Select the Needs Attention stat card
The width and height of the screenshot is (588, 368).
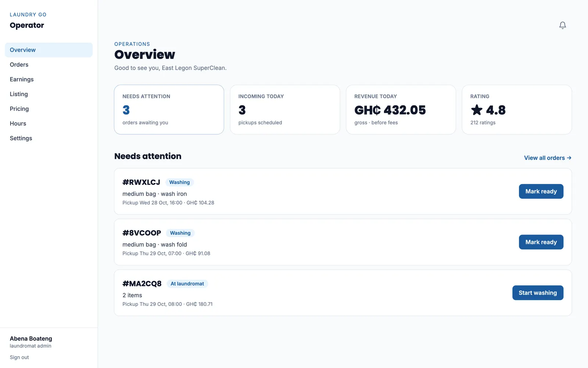[x=169, y=110]
